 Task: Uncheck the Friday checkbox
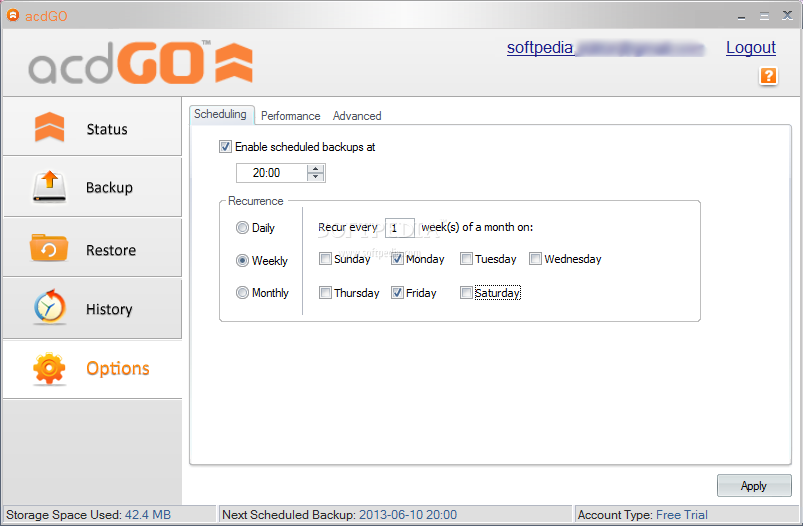point(397,292)
